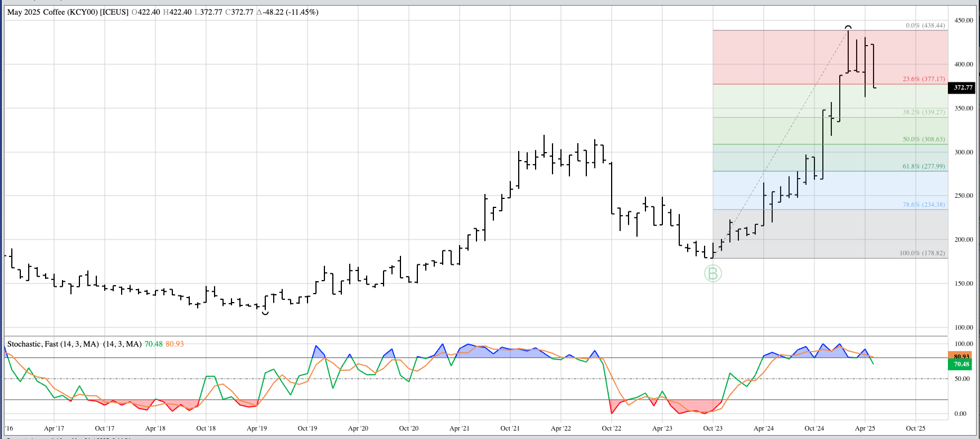The image size is (980, 439).
Task: Click the May 2025 Coffee chart title
Action: coord(68,12)
